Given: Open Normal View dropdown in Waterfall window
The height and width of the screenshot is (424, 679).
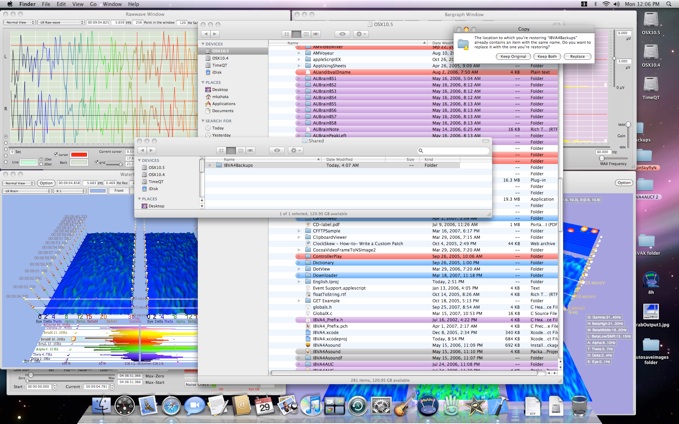Looking at the screenshot, I should pyautogui.click(x=19, y=183).
